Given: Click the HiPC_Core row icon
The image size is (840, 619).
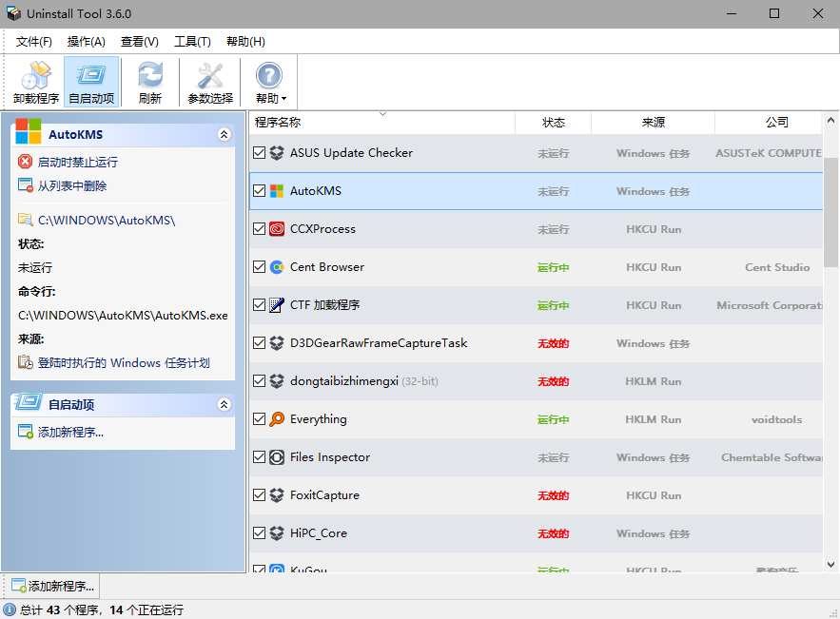Looking at the screenshot, I should coord(277,533).
